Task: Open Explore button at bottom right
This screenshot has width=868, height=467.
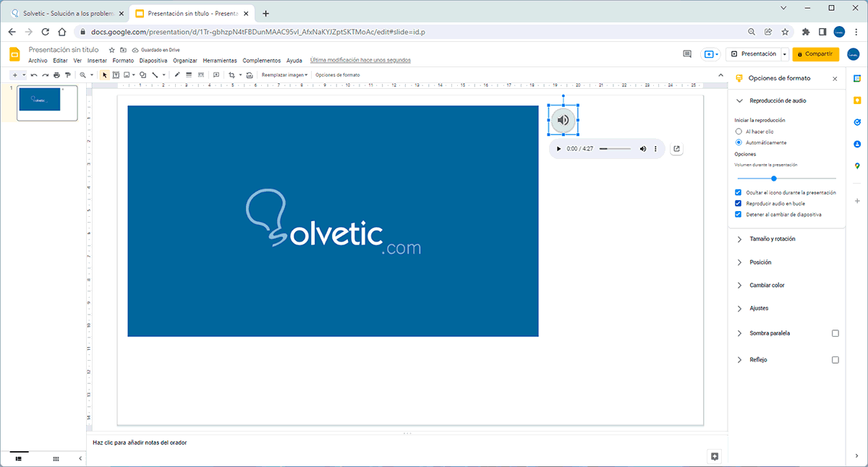Action: point(715,456)
